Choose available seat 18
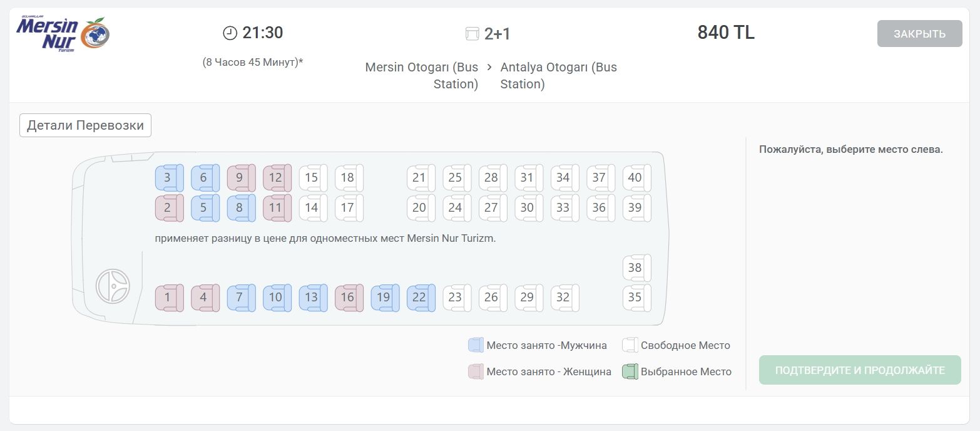This screenshot has height=431, width=980. (x=349, y=178)
